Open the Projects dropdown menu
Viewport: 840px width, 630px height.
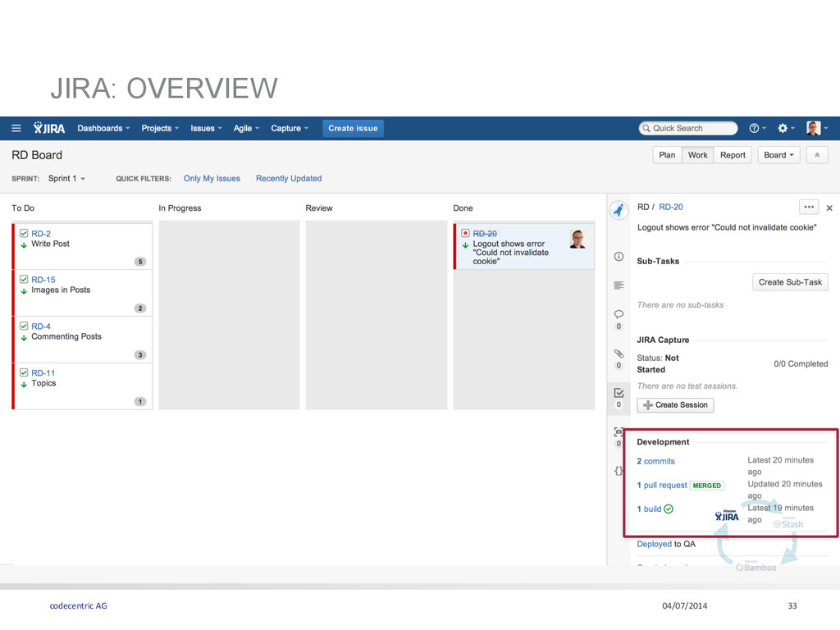point(160,128)
